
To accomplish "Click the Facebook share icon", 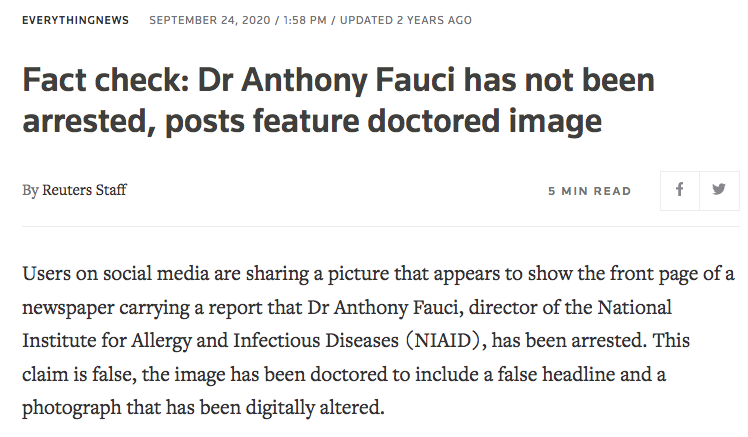I will [679, 190].
